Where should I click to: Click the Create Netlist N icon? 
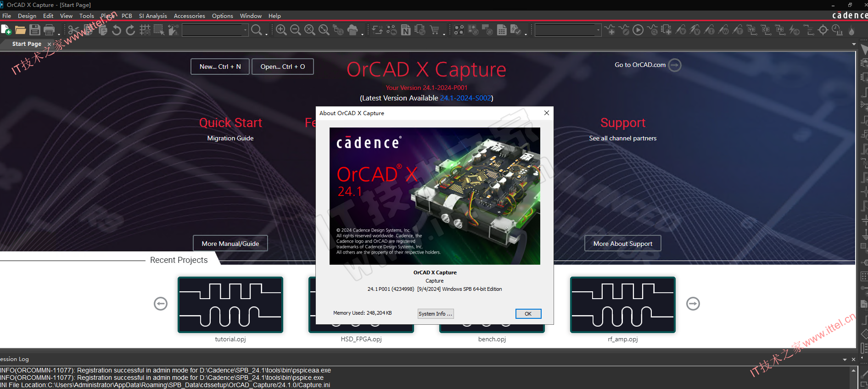(x=406, y=30)
